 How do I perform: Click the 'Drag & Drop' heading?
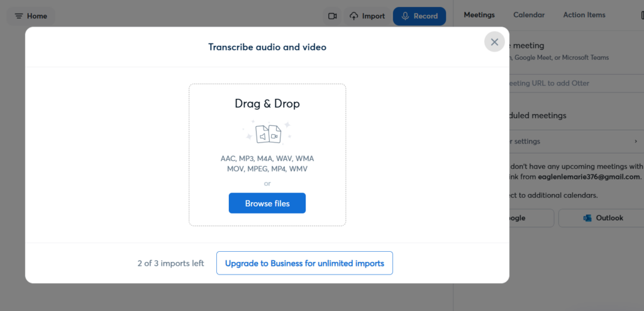[267, 103]
